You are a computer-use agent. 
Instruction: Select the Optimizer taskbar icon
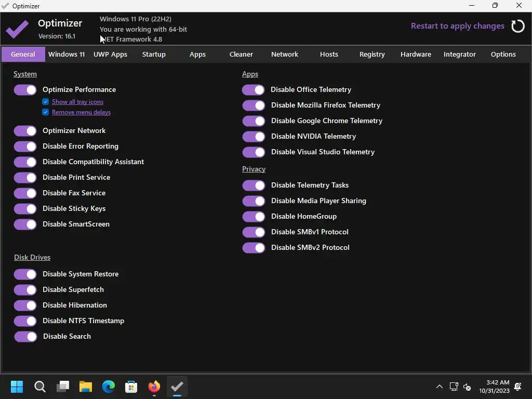pyautogui.click(x=177, y=387)
